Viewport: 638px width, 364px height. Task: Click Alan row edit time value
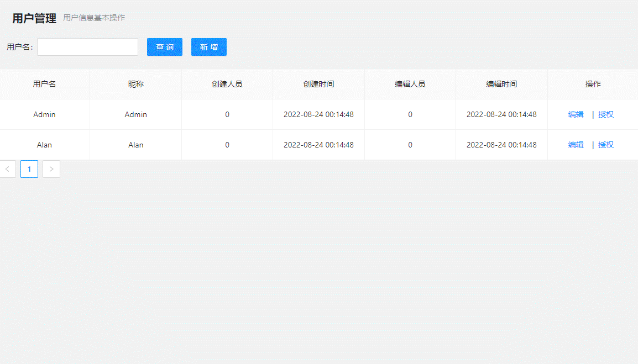pos(501,145)
